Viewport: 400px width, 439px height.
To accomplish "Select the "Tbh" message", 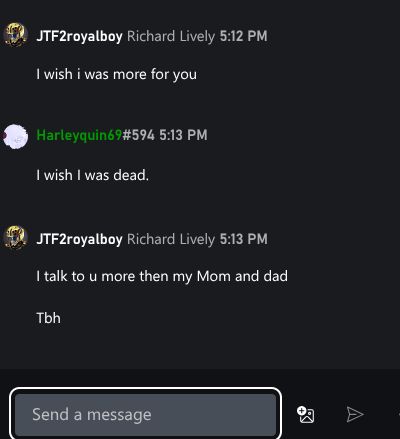I will 48,318.
